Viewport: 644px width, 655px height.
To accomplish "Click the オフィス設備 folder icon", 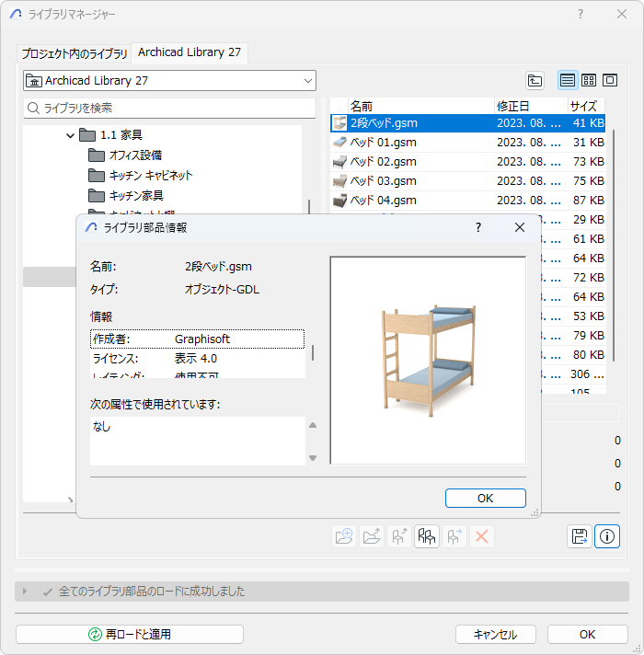I will (x=97, y=155).
